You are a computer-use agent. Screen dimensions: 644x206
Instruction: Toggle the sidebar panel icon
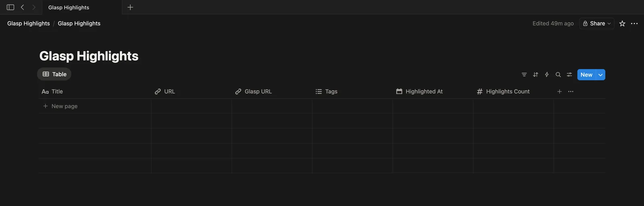point(10,7)
